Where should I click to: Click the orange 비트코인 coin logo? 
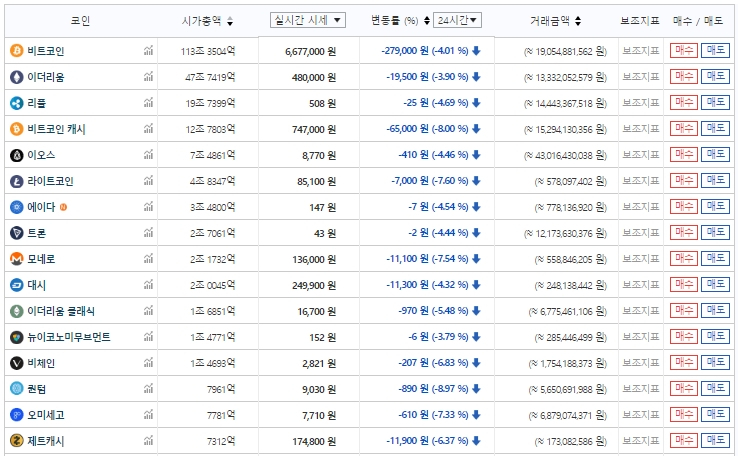(x=16, y=50)
